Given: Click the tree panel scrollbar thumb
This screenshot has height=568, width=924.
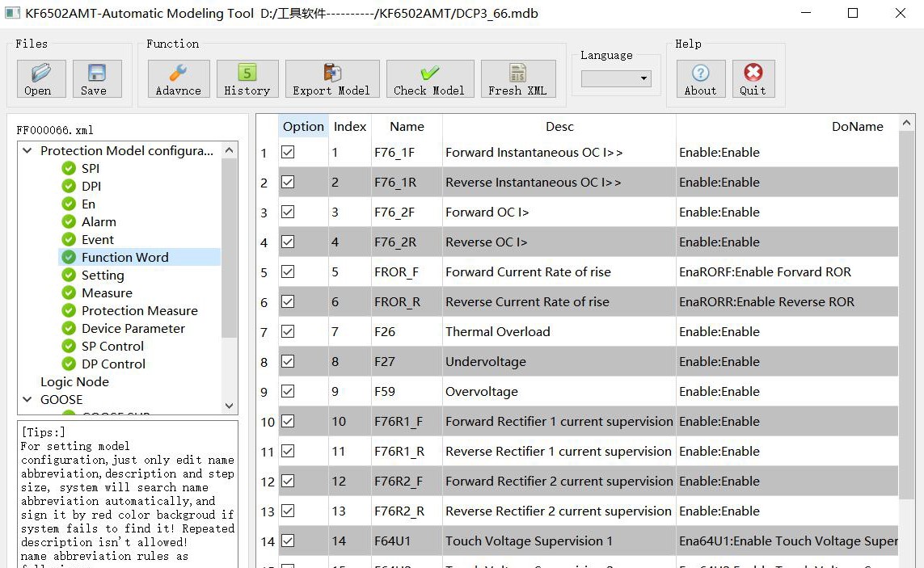Looking at the screenshot, I should 230,247.
